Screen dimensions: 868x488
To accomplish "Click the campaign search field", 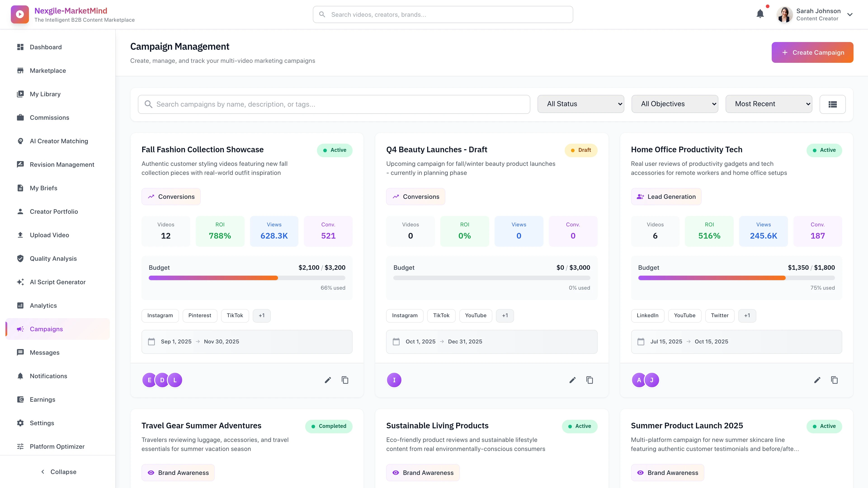I will coord(334,104).
